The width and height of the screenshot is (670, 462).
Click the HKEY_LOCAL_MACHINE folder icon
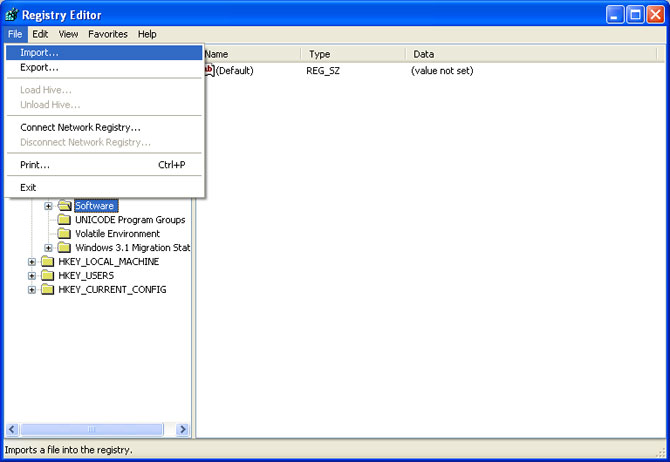point(48,262)
